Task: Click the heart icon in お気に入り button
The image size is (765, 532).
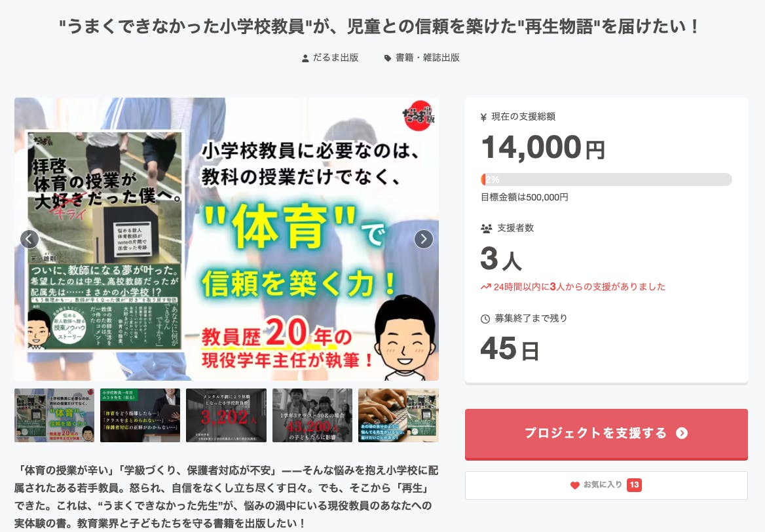Action: click(574, 485)
